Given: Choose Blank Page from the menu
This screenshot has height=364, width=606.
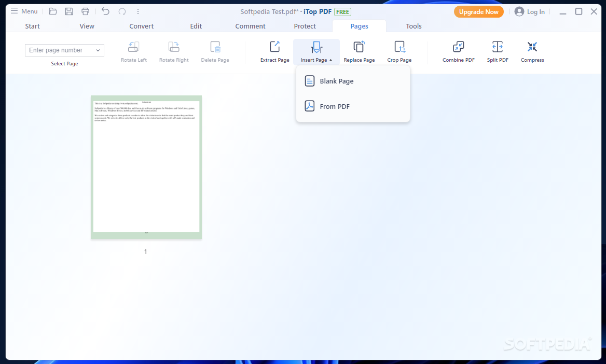Looking at the screenshot, I should [353, 81].
